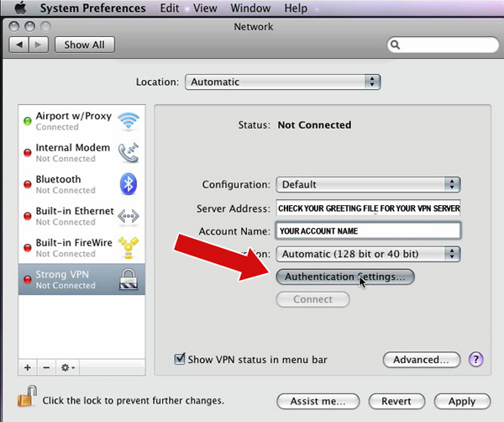Viewport: 504px width, 422px height.
Task: Expand the Configuration dropdown showing Default
Action: coord(369,184)
